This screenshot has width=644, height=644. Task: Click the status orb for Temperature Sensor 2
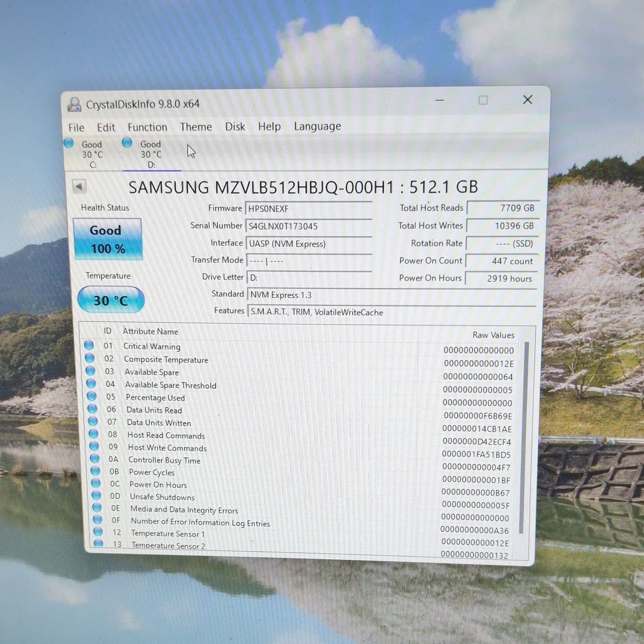pyautogui.click(x=98, y=543)
